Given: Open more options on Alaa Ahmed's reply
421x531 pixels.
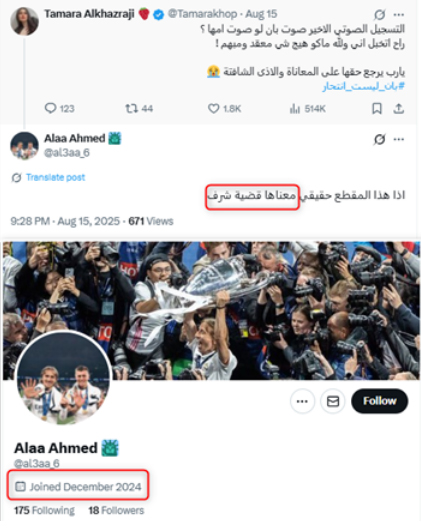Looking at the screenshot, I should [399, 139].
